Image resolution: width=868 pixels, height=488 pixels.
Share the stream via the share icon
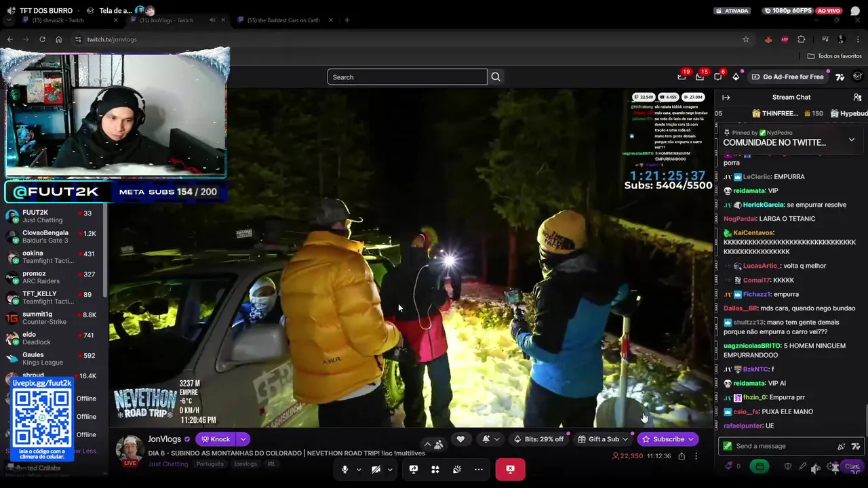click(x=682, y=456)
